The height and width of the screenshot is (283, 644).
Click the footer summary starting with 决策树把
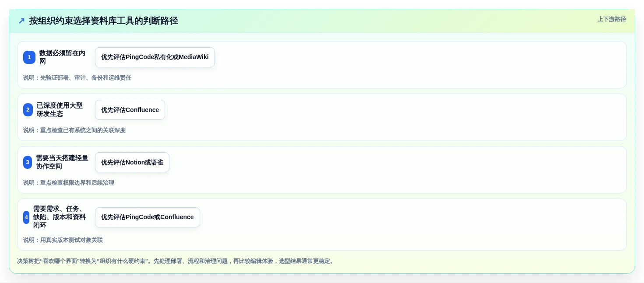click(176, 261)
